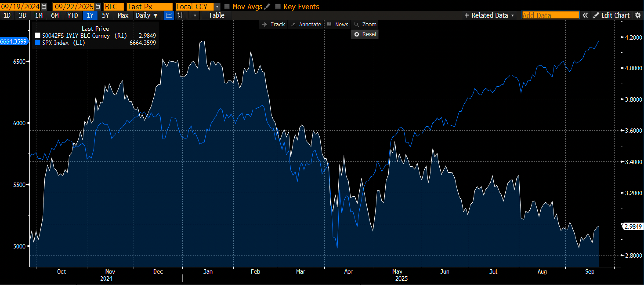Click the Edit Chart button
The height and width of the screenshot is (285, 644).
click(611, 15)
